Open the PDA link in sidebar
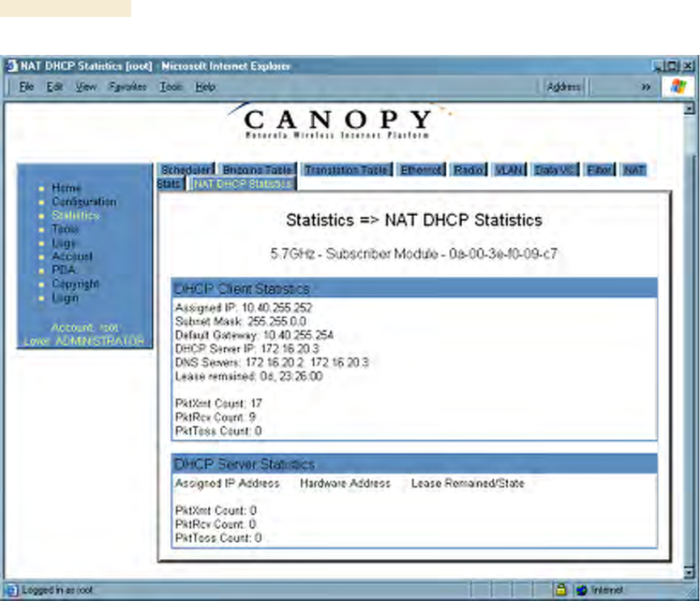Viewport: 700px width, 601px height. point(63,270)
